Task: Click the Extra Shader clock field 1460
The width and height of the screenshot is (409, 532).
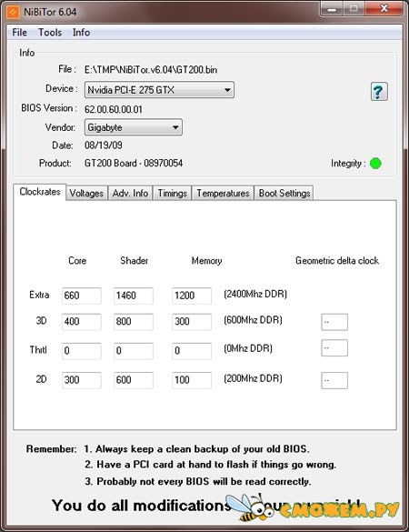Action: (134, 296)
